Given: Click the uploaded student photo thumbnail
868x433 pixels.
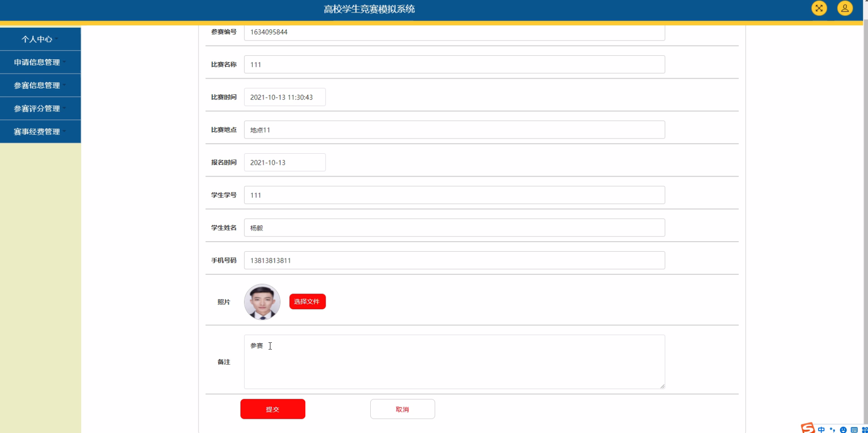Looking at the screenshot, I should pyautogui.click(x=262, y=302).
